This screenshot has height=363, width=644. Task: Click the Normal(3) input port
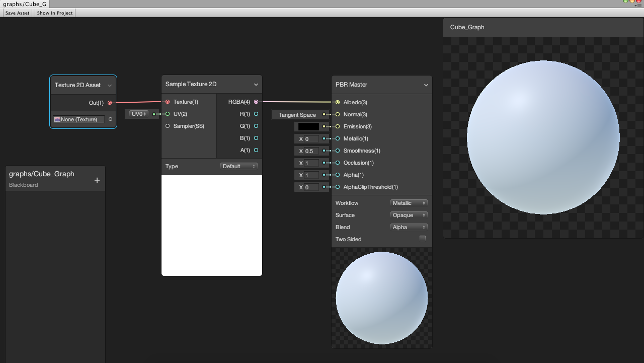338,114
